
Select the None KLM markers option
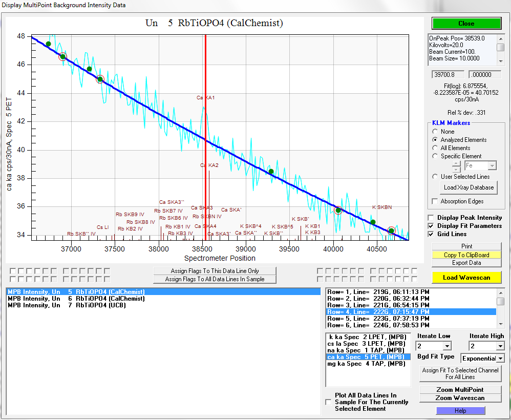pyautogui.click(x=436, y=132)
